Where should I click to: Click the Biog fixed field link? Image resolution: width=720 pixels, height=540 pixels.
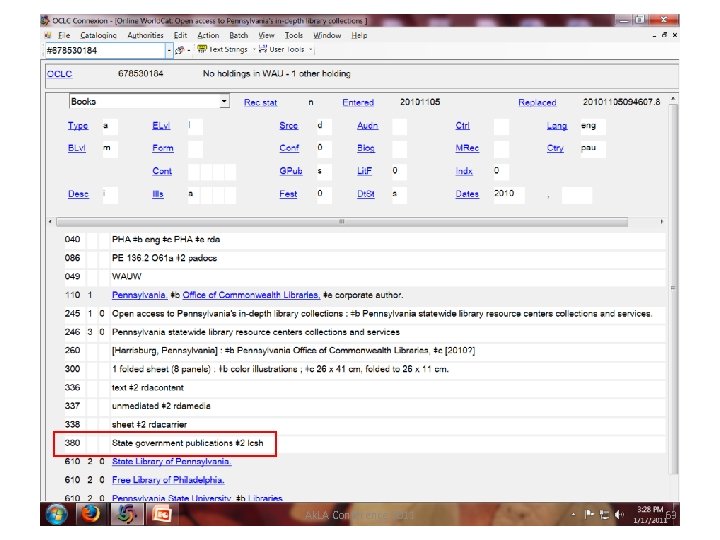coord(366,148)
